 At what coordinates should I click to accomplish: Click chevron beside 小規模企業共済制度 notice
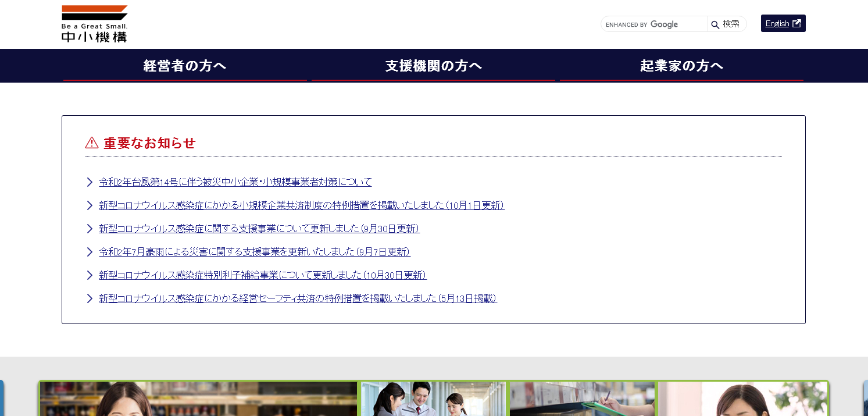coord(90,205)
